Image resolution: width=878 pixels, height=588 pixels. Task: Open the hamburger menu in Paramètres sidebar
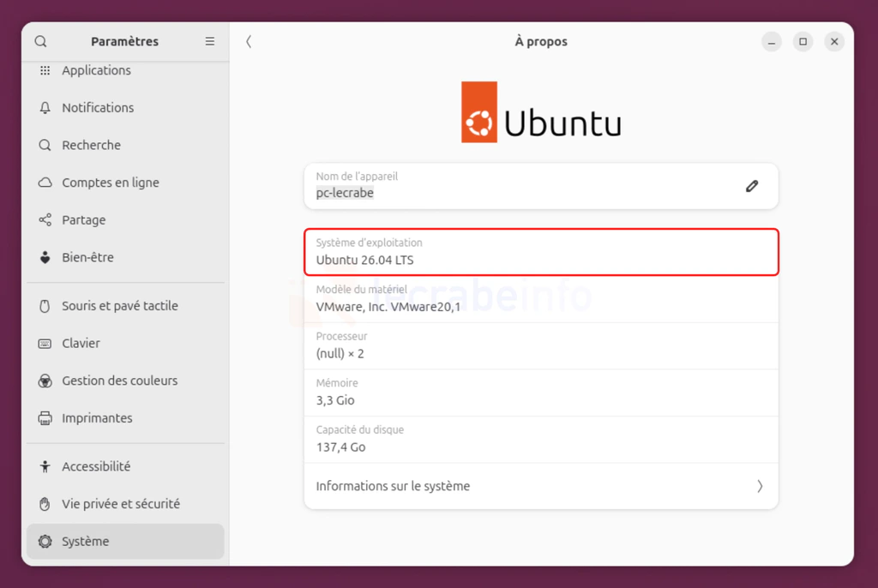(209, 41)
